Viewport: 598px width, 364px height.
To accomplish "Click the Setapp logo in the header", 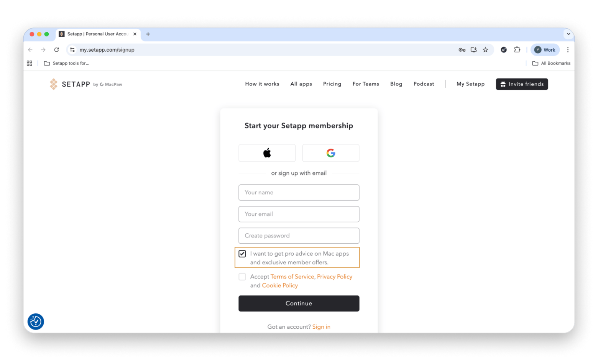I will click(70, 84).
